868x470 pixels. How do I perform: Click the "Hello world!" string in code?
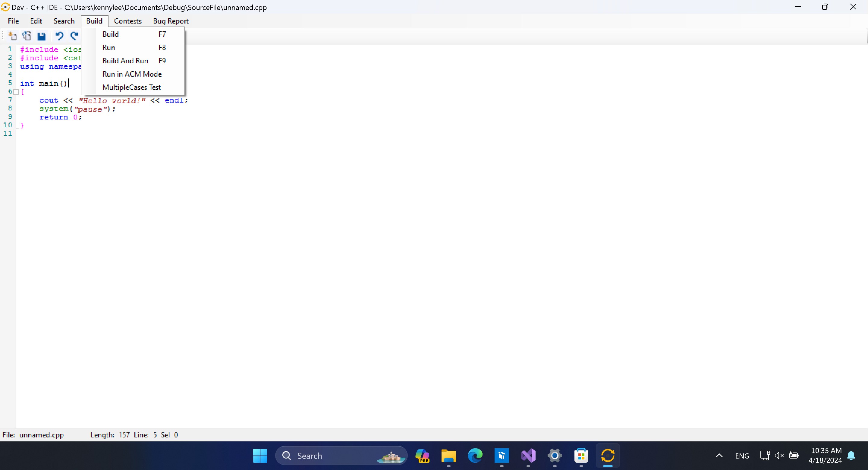[112, 100]
